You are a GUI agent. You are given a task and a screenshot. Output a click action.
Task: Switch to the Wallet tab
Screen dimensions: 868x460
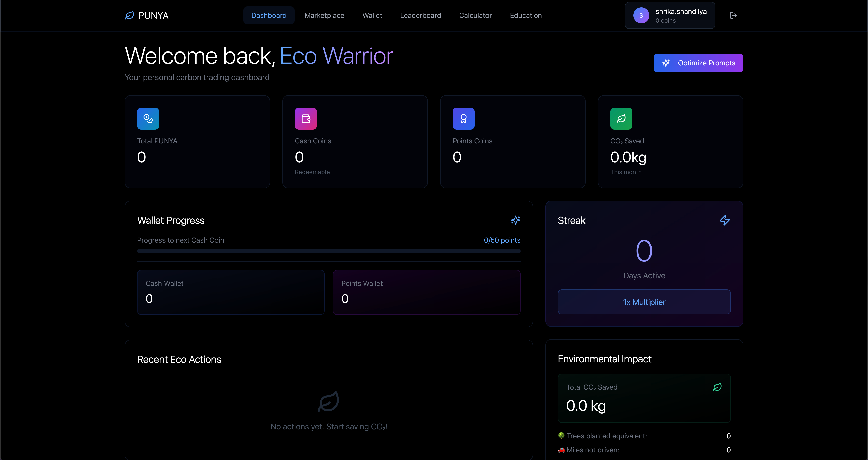pyautogui.click(x=372, y=16)
